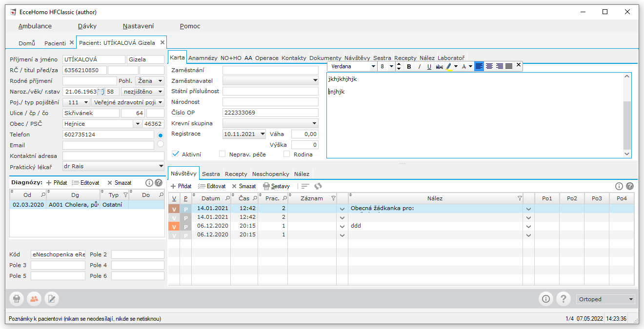644x329 pixels.
Task: Switch to the Anamnézy tab
Action: coord(203,58)
